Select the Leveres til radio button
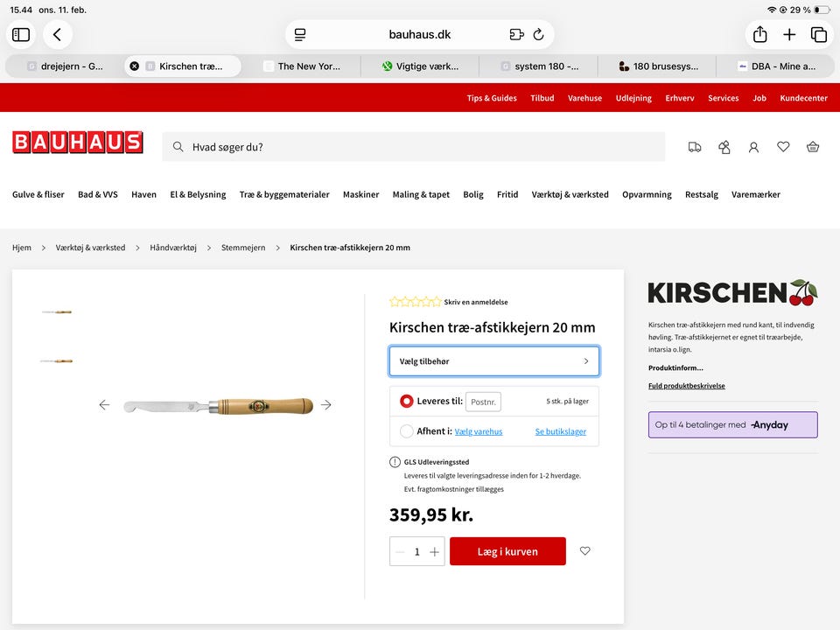 tap(407, 402)
